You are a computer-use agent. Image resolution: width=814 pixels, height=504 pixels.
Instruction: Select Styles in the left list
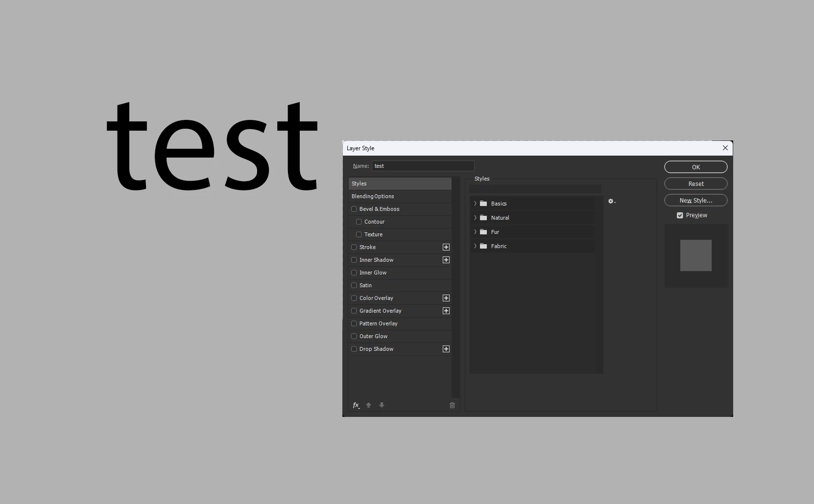[x=400, y=183]
